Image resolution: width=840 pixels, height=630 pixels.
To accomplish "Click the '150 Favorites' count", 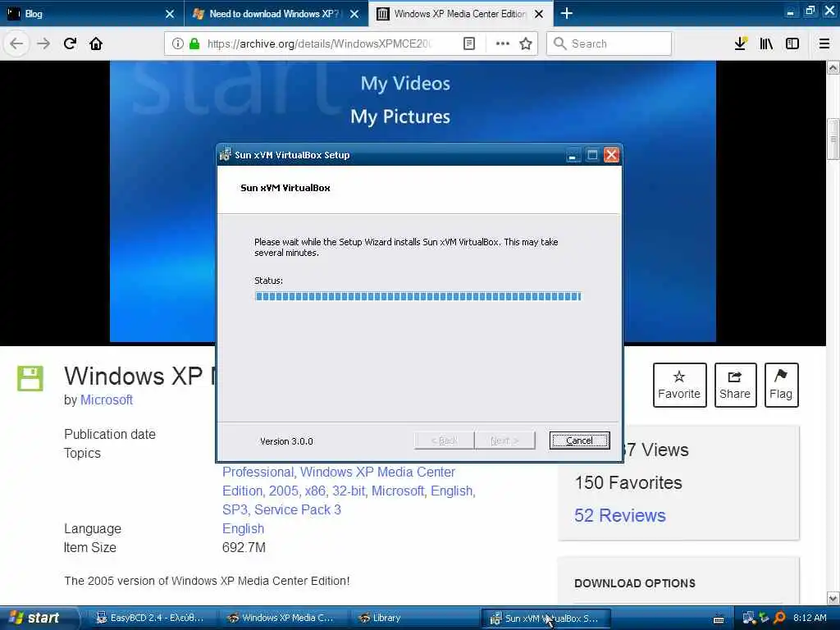I will point(628,482).
